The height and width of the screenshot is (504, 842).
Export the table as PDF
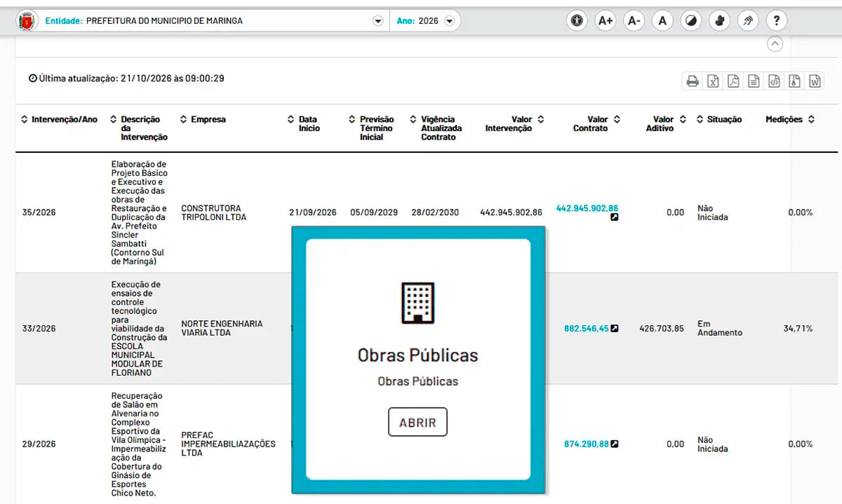[733, 81]
